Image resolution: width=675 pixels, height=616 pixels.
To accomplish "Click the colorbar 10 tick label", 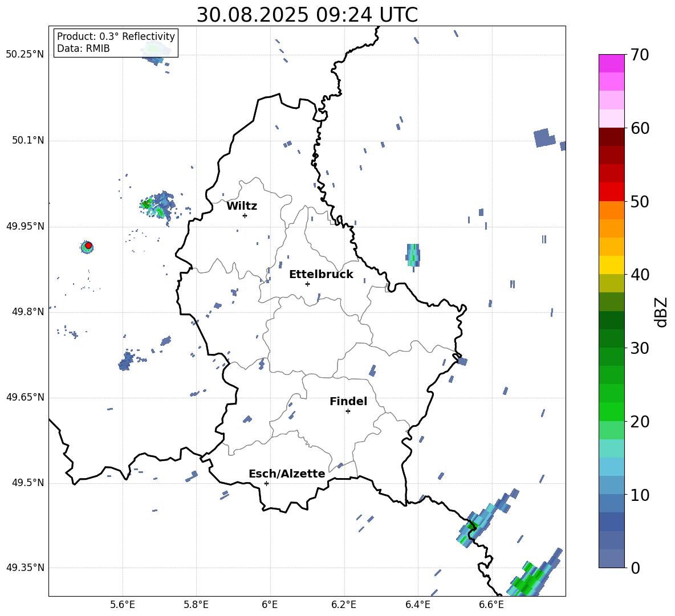I will click(x=640, y=495).
